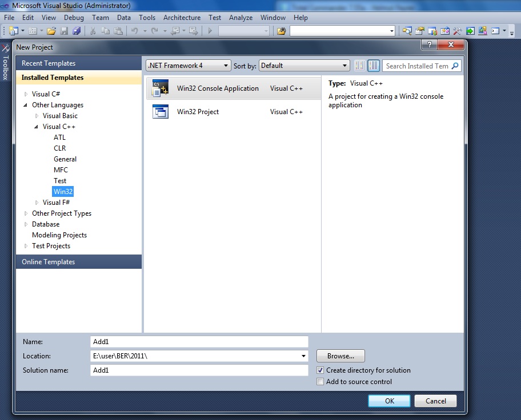The width and height of the screenshot is (521, 420).
Task: Open the Location path dropdown arrow
Action: (303, 356)
